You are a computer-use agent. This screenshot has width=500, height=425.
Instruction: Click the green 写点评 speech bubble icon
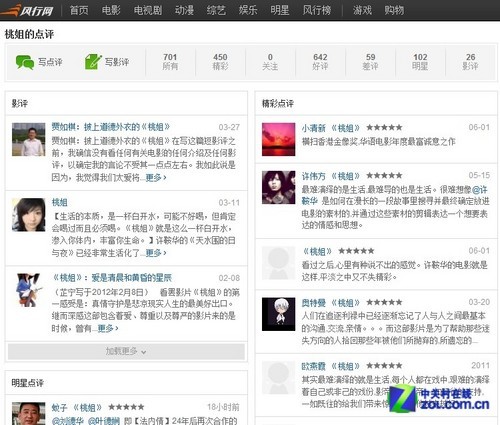point(25,62)
